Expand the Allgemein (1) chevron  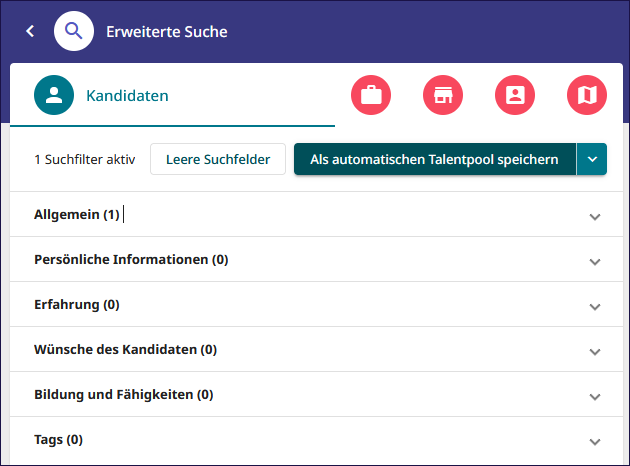(x=595, y=217)
